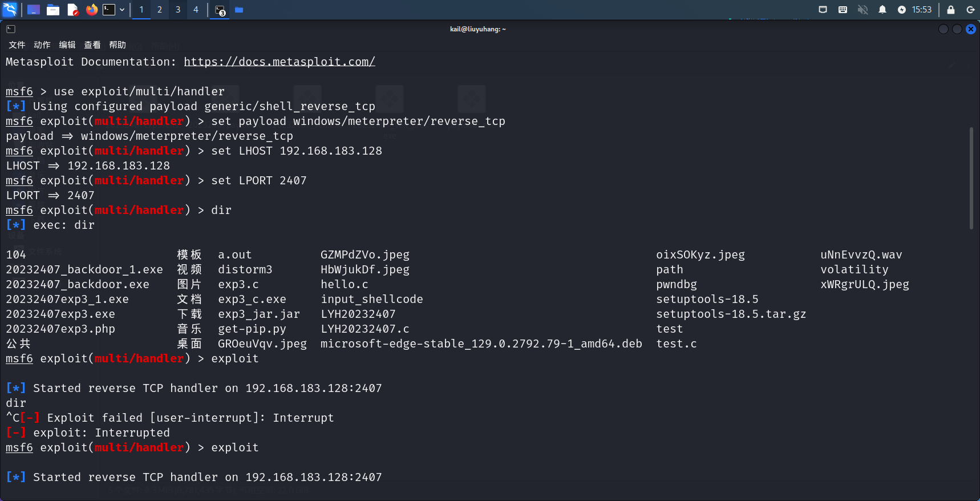Click the setuptools-18.5.tar.gz entry

click(x=731, y=314)
